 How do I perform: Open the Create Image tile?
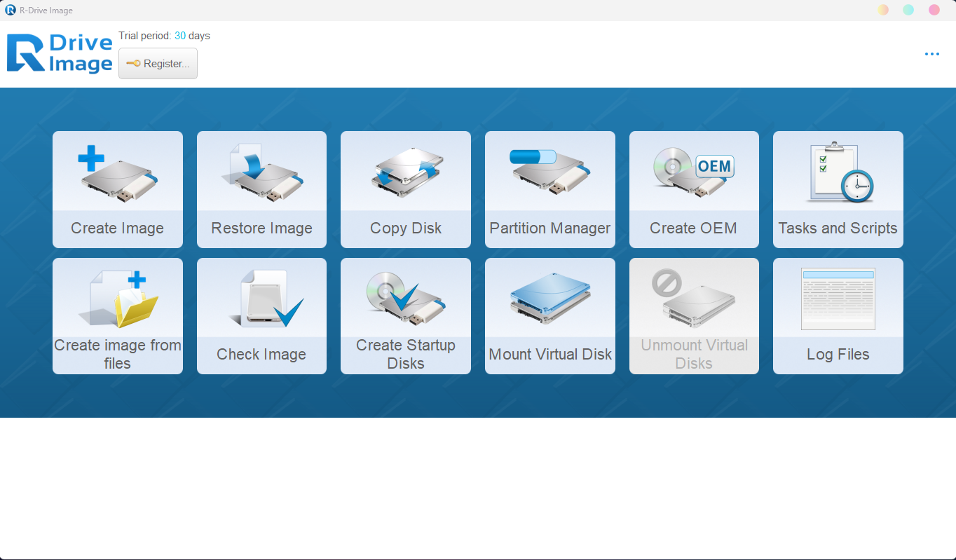[x=118, y=189]
